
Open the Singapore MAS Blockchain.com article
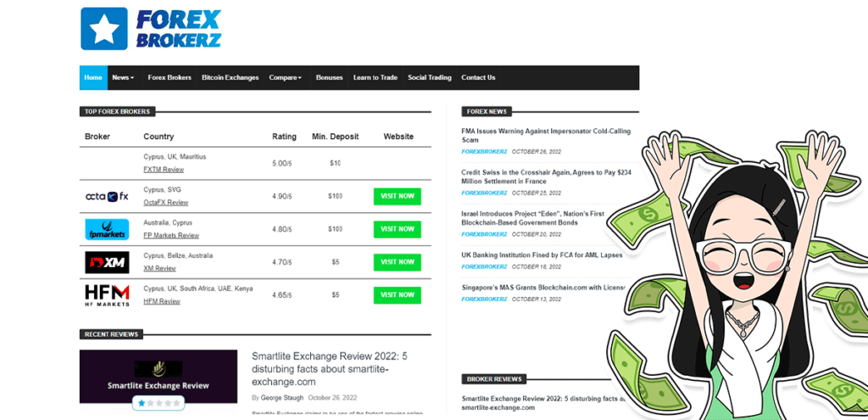coord(543,288)
